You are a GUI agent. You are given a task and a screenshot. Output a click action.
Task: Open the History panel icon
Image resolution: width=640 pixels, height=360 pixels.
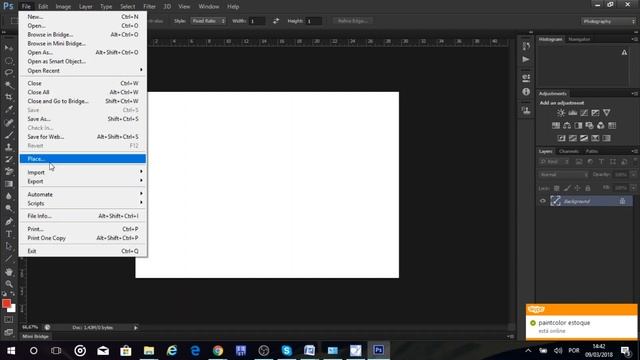pos(526,46)
